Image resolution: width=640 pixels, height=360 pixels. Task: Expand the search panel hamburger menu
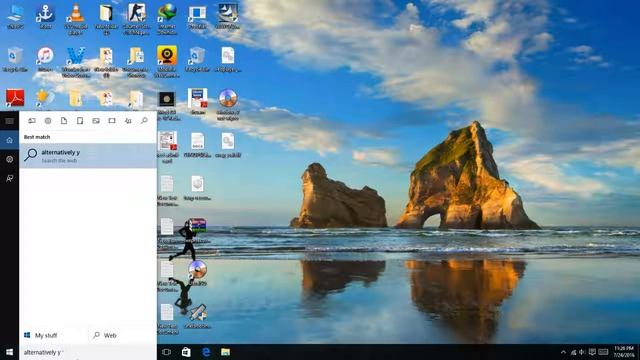click(x=9, y=121)
